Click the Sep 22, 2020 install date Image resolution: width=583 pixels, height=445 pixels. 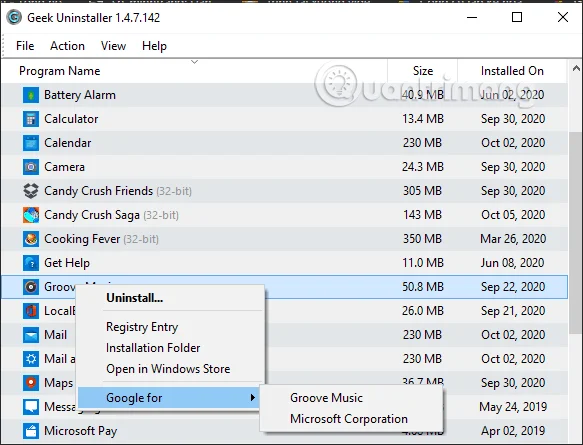point(513,287)
